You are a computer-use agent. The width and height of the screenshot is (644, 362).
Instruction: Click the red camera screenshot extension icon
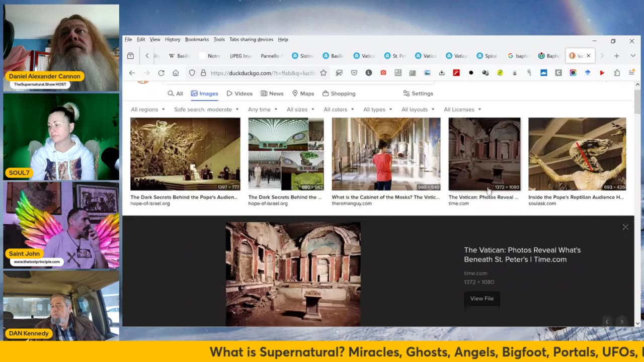(x=383, y=73)
